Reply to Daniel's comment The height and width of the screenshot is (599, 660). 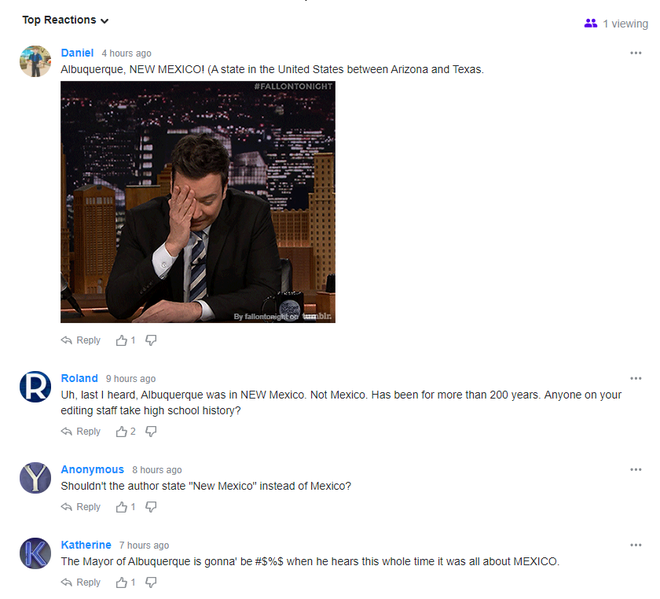pos(81,340)
